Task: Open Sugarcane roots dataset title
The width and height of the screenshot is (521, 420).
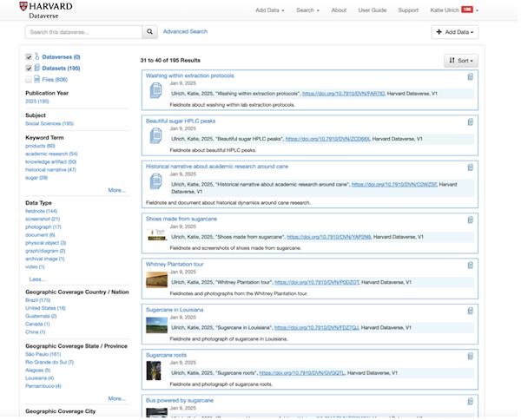Action: click(x=166, y=355)
